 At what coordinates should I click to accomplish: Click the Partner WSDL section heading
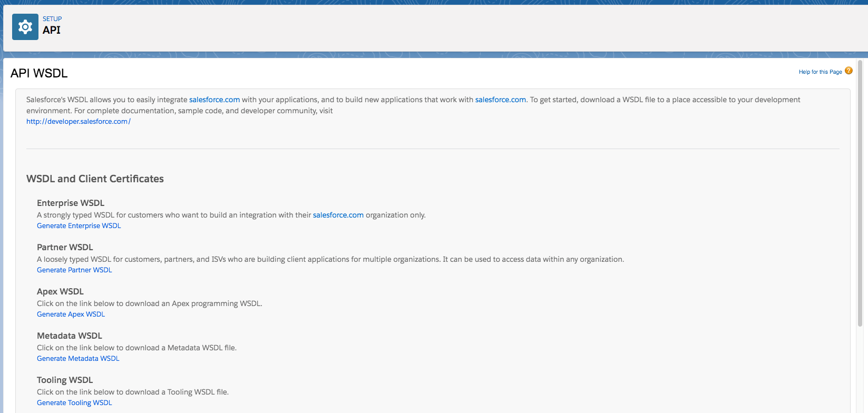tap(65, 247)
